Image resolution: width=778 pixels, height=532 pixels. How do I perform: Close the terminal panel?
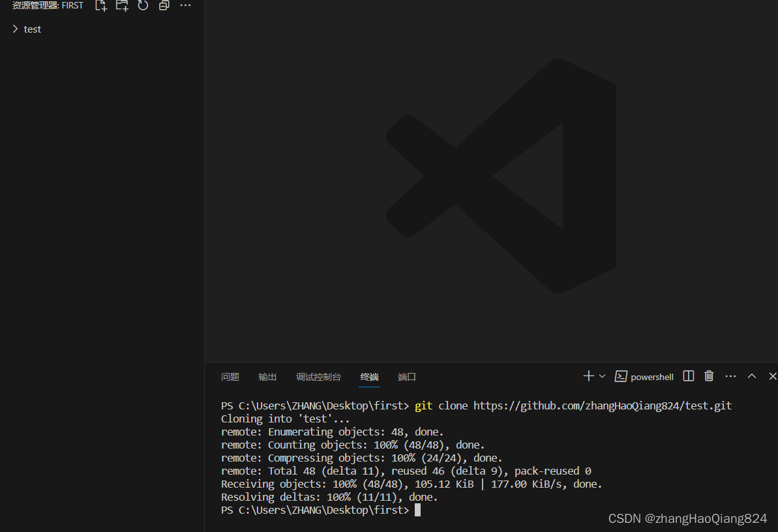[773, 376]
